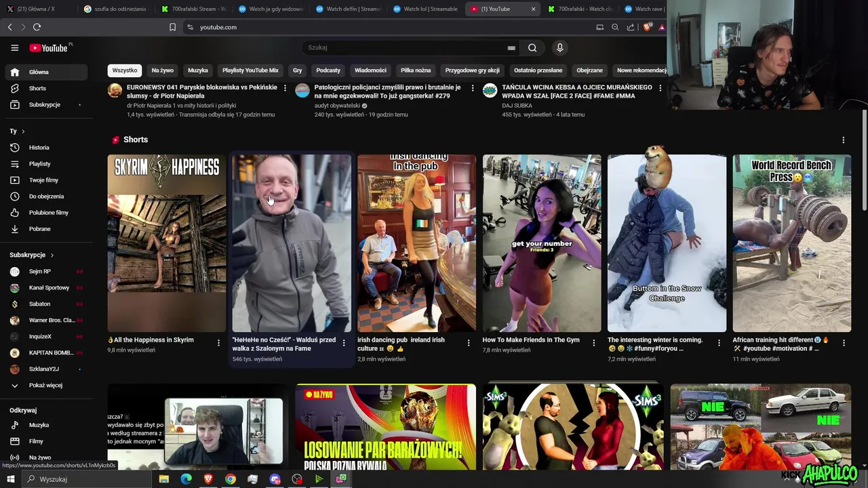The width and height of the screenshot is (868, 488).
Task: Open TAŃCULA WCINA KEBSA video title
Action: 577,91
